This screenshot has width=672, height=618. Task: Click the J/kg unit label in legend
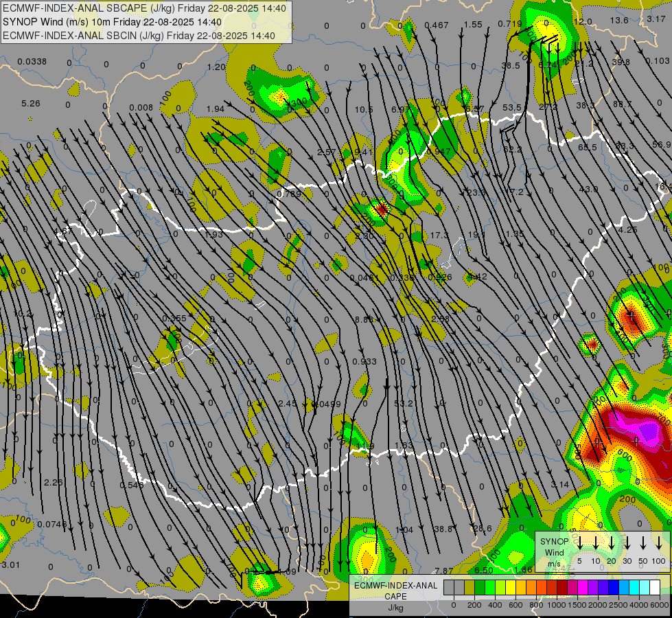[x=395, y=608]
